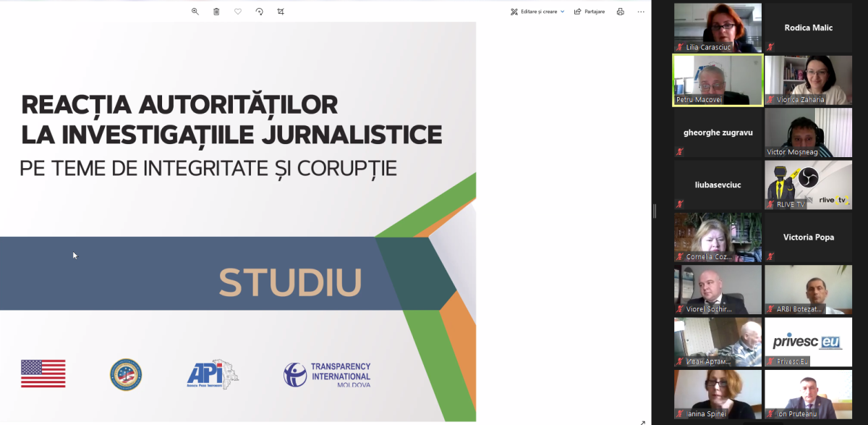
Task: Click the Partajare share button
Action: pos(590,12)
